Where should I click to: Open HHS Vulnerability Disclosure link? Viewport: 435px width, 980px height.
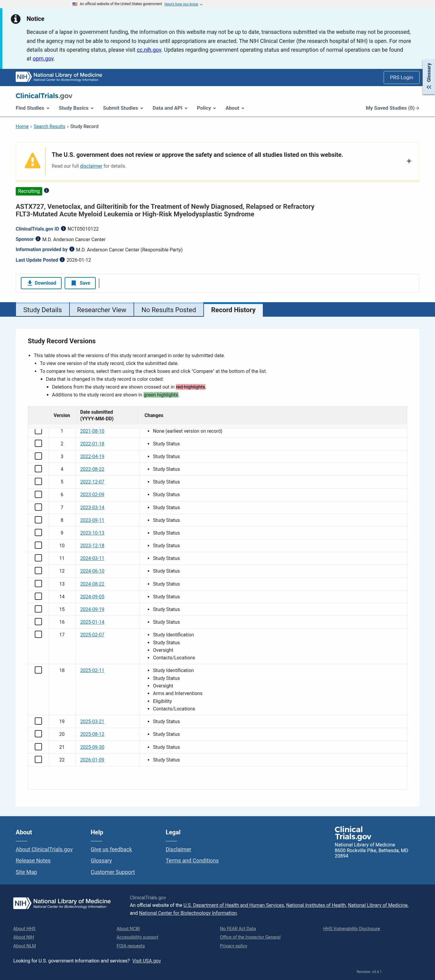click(351, 929)
